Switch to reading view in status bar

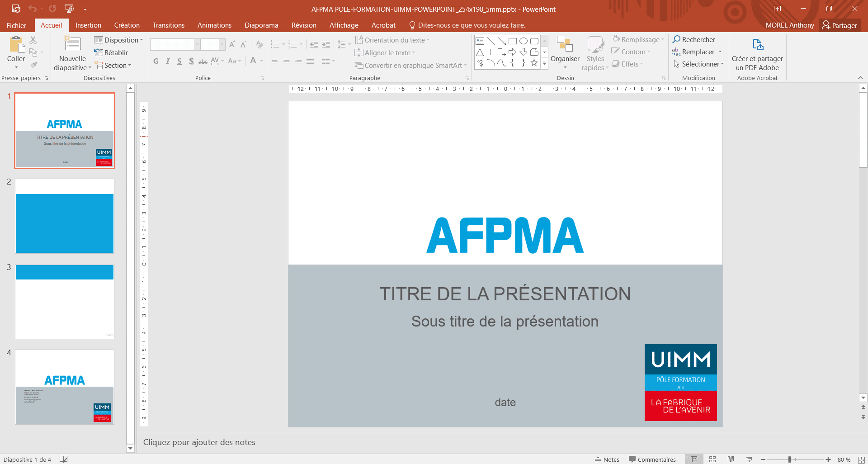click(731, 459)
